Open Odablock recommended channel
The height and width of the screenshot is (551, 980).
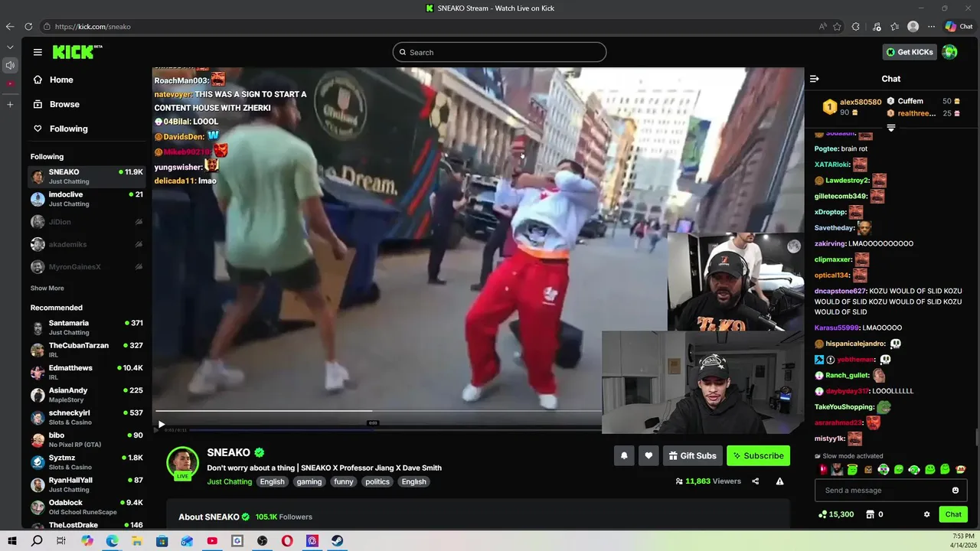87,507
